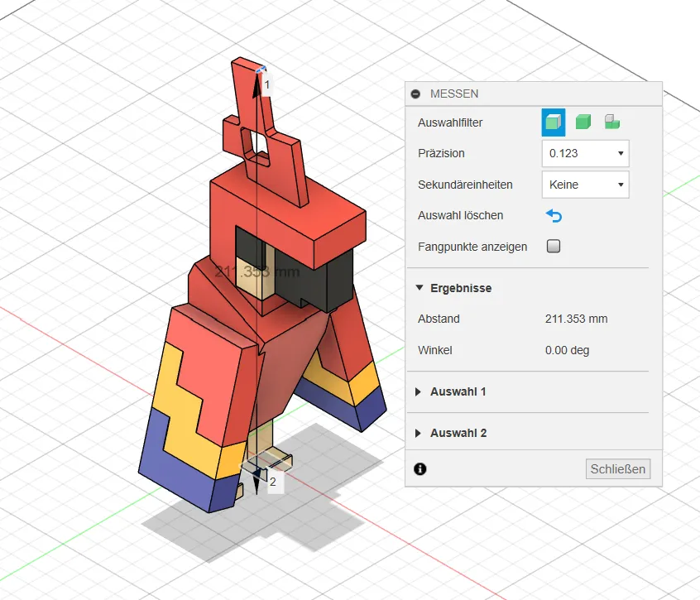Image resolution: width=700 pixels, height=600 pixels.
Task: Click the Abstand label
Action: click(439, 319)
